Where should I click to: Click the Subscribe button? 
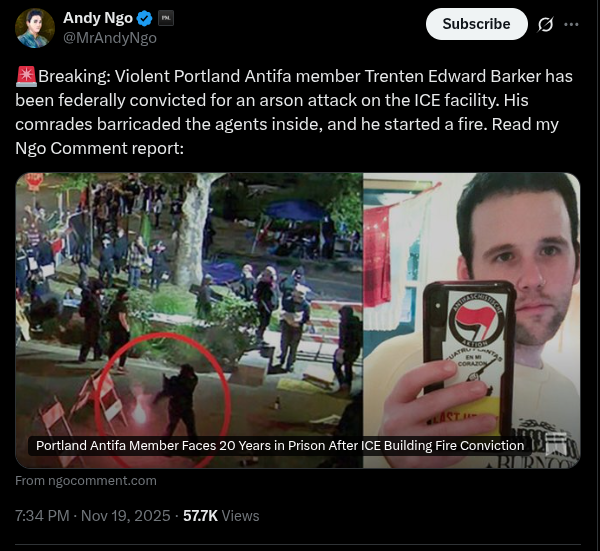pos(476,24)
